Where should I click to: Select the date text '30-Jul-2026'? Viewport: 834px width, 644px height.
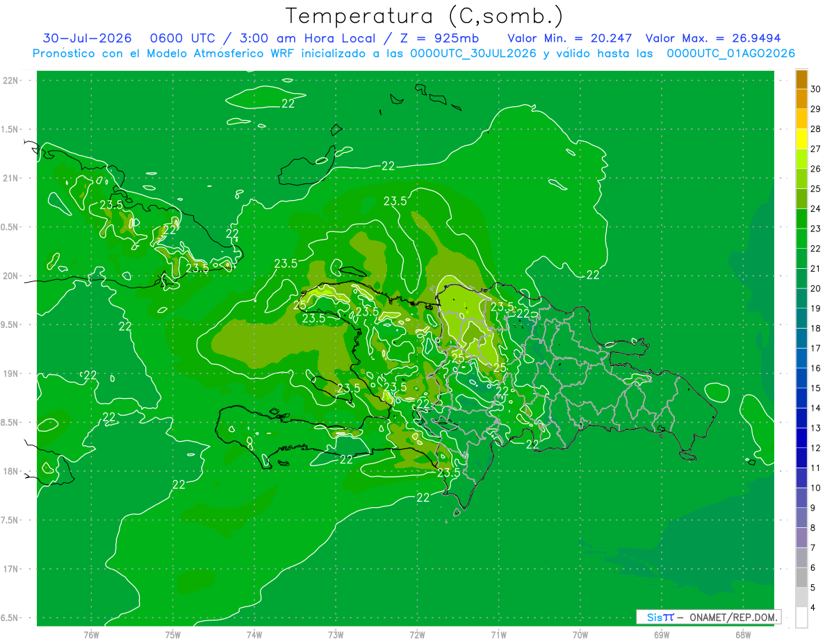(x=87, y=38)
